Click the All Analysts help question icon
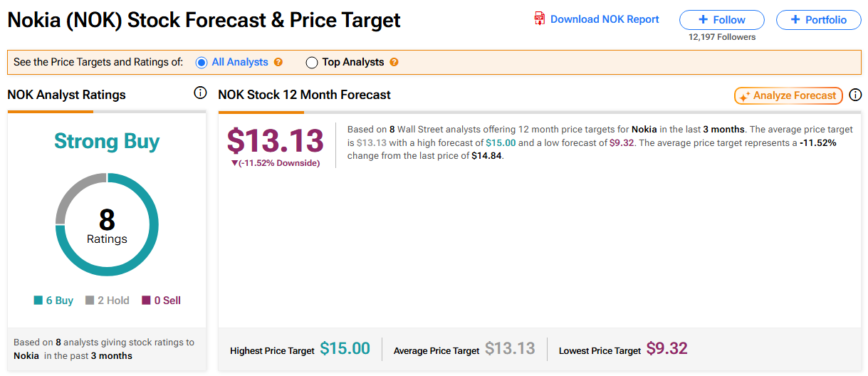Image resolution: width=868 pixels, height=376 pixels. (x=278, y=62)
